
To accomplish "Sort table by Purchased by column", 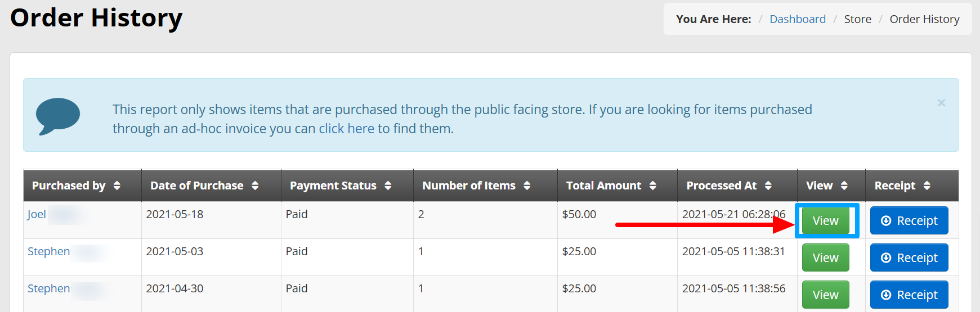I will click(117, 186).
